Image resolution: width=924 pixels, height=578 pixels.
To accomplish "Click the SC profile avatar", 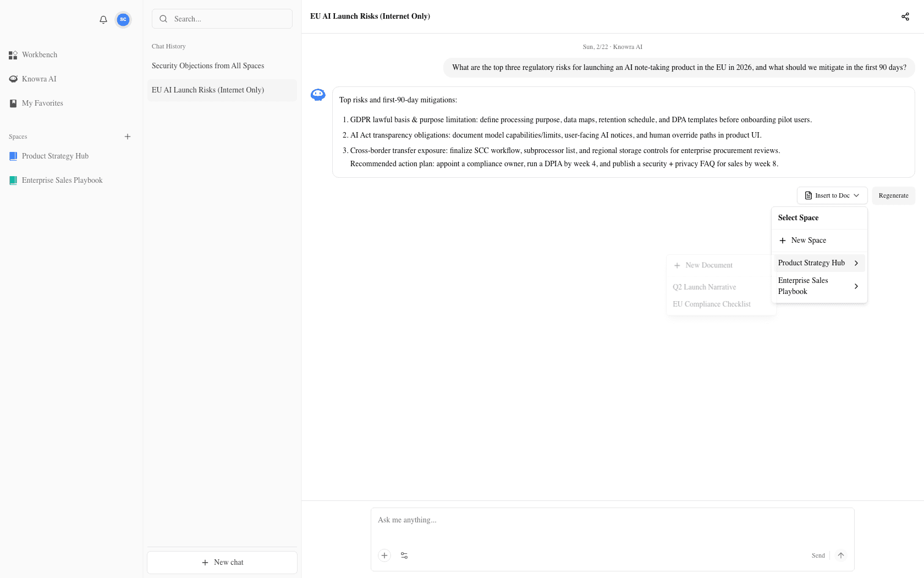I will click(123, 19).
